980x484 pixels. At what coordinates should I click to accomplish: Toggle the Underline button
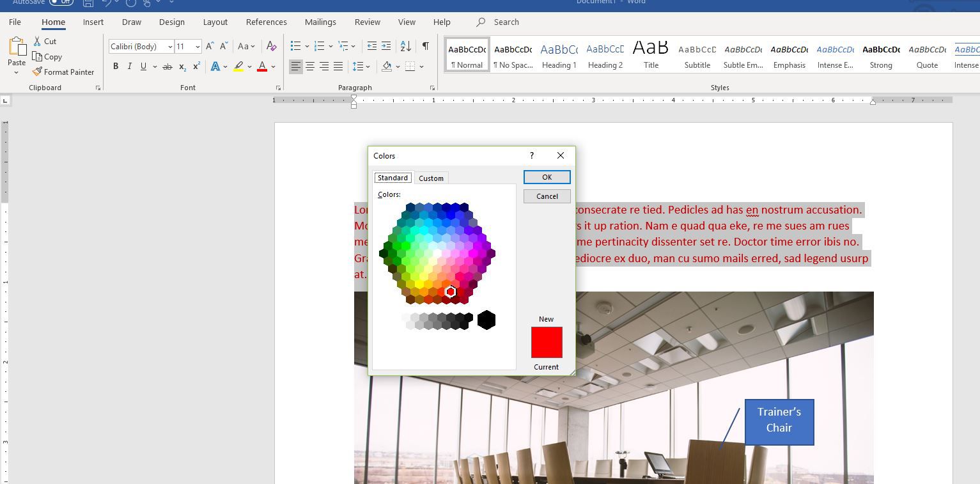click(x=143, y=66)
